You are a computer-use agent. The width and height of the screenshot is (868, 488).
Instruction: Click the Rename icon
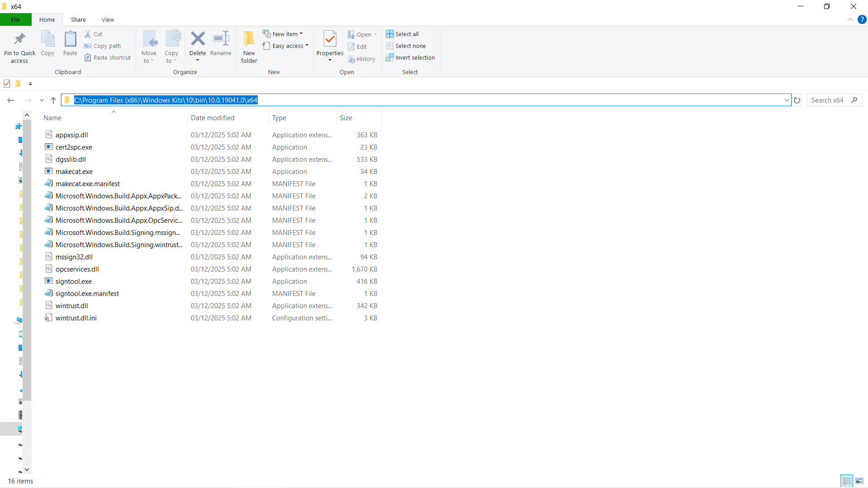[x=221, y=45]
